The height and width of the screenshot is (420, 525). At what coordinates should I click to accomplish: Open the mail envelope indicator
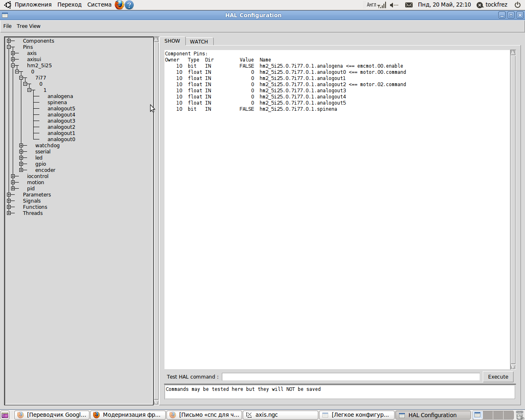pyautogui.click(x=409, y=5)
